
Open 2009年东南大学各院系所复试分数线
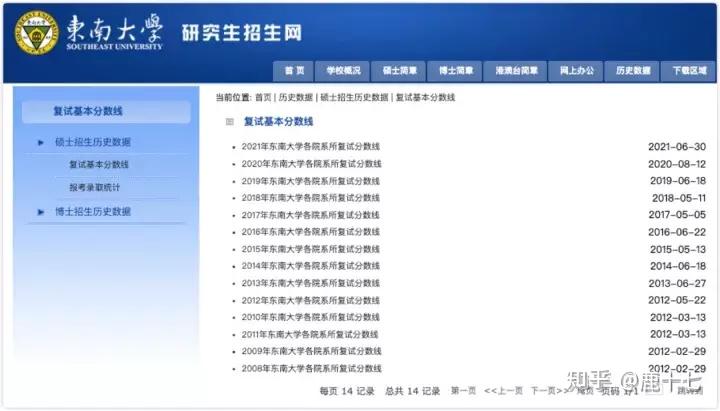312,351
